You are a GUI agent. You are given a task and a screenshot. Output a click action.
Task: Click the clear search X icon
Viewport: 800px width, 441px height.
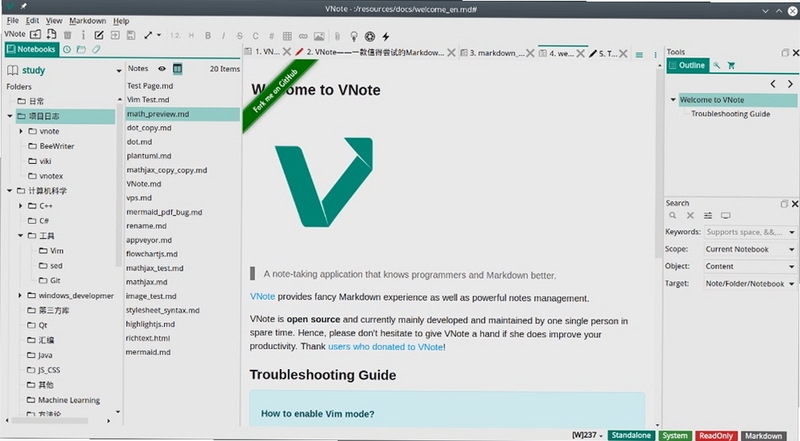point(690,215)
